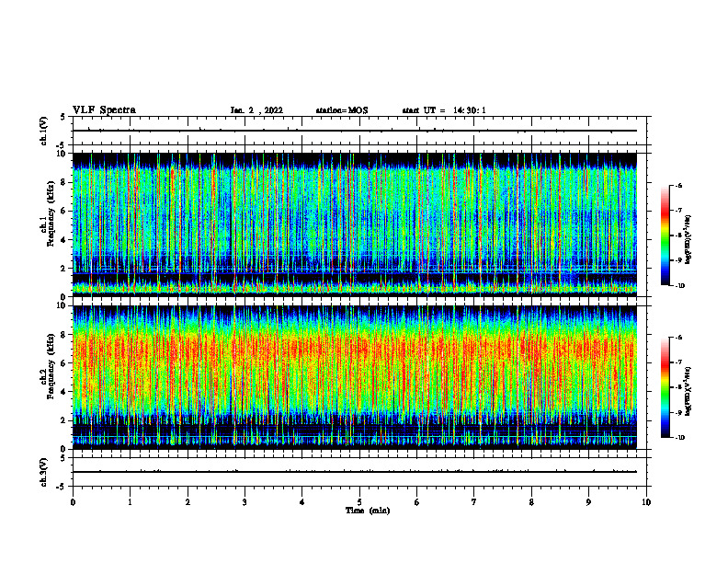728x563 pixels.
Task: Click the ch.1 voltage waveform trace panel
Action: pos(361,131)
